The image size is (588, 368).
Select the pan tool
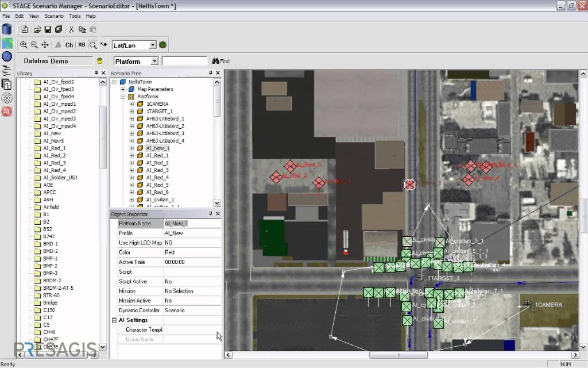tap(45, 45)
